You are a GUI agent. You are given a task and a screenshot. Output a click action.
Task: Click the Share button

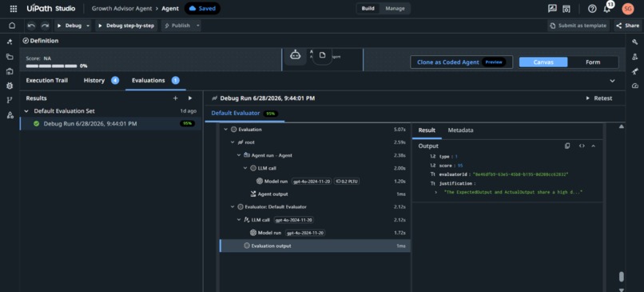(x=627, y=26)
